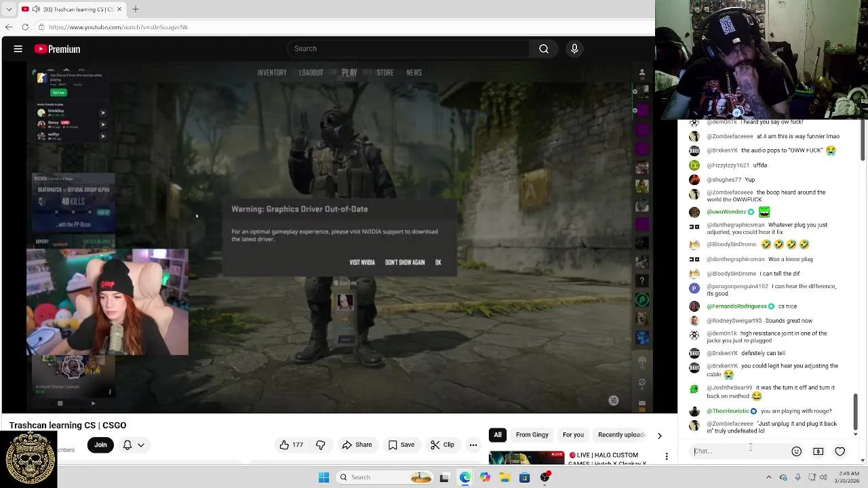Open NEWS in the game menu
This screenshot has height=488, width=868.
pyautogui.click(x=414, y=73)
